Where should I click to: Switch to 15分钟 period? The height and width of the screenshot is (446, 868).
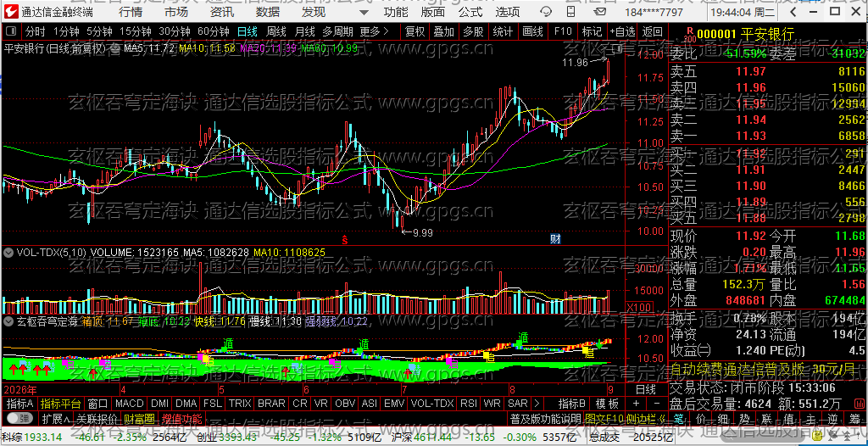point(135,31)
